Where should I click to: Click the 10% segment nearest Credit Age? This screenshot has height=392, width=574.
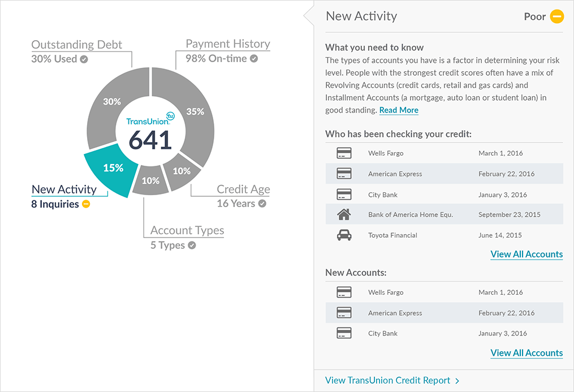coord(182,171)
